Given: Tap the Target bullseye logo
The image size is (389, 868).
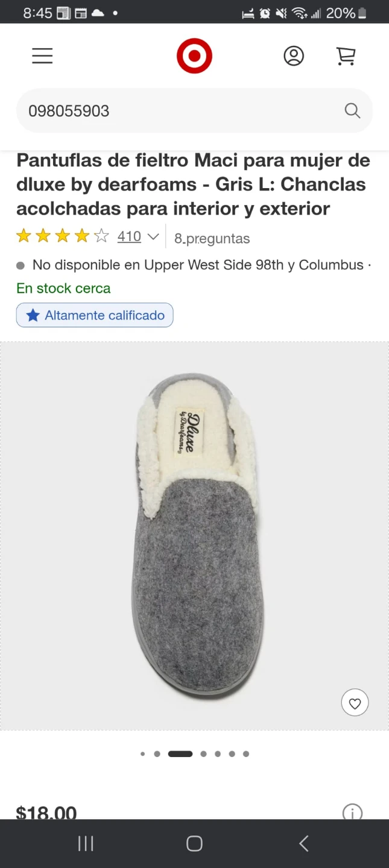Looking at the screenshot, I should 194,56.
